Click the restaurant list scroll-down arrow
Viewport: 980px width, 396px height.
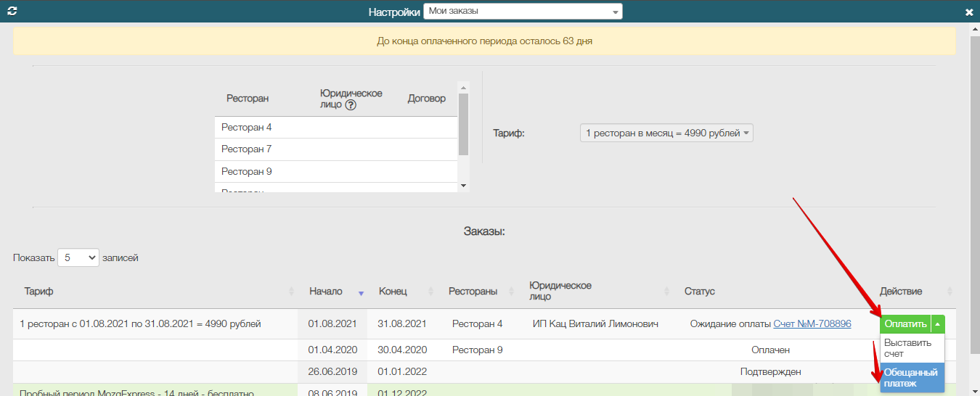[x=464, y=186]
